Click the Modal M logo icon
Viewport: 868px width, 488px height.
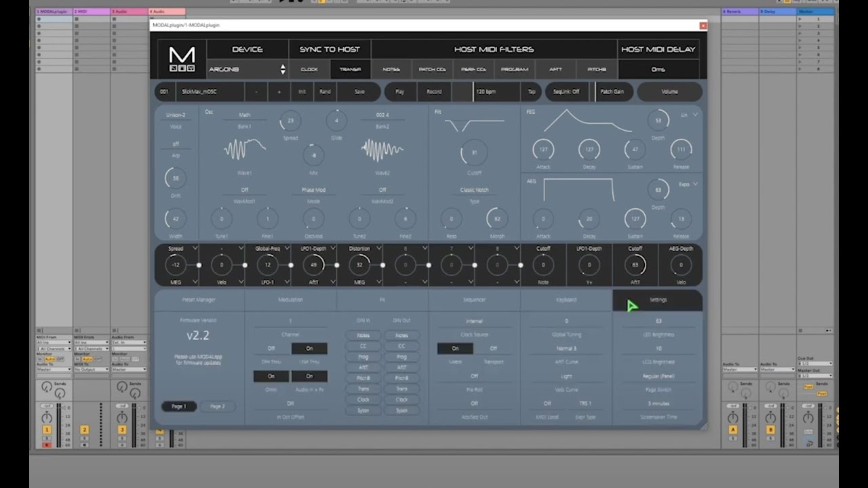182,60
